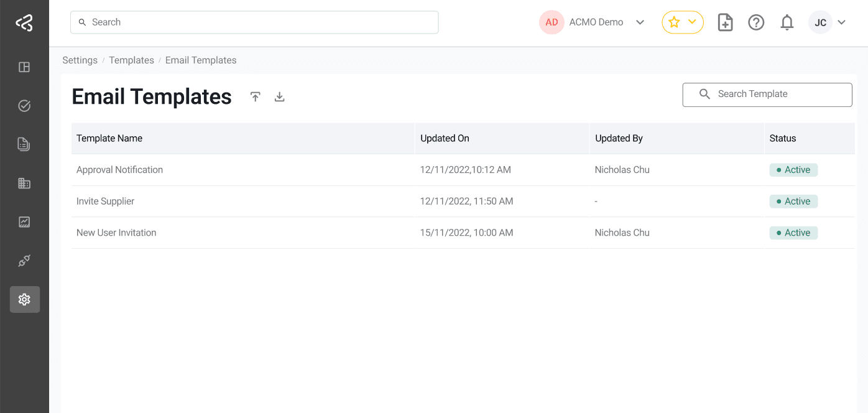Screen dimensions: 868x413
Task: Click Nicholas Chu in New User Invitation row
Action: click(622, 233)
